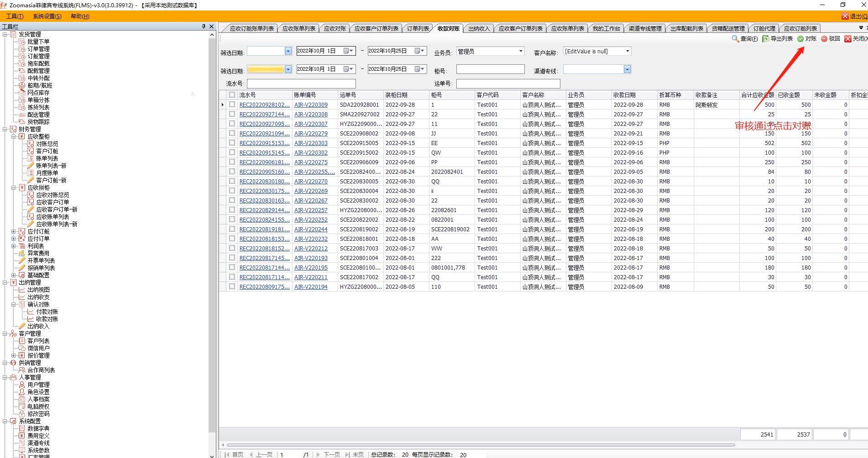This screenshot has width=868, height=458.
Task: Tick the checkbox for row AIR-V220194
Action: point(232,286)
